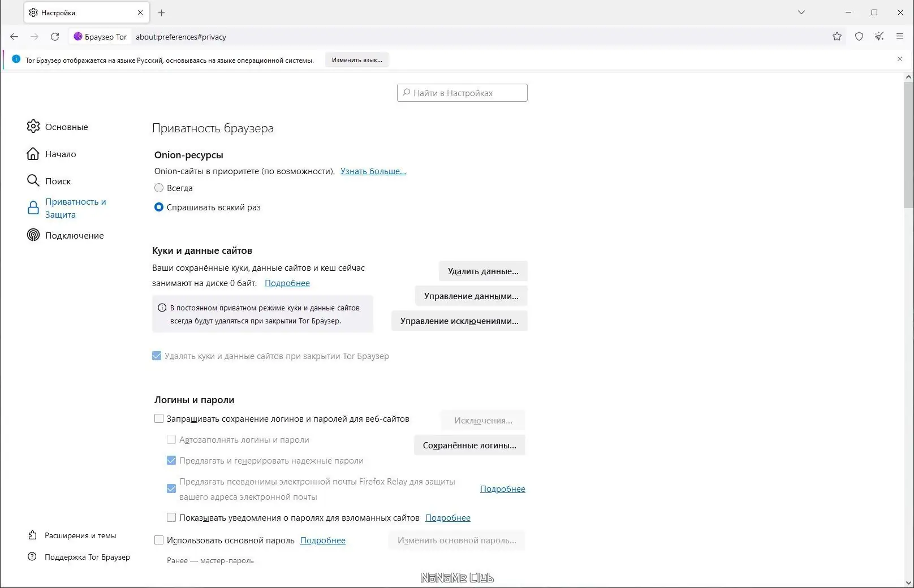This screenshot has height=588, width=914.
Task: Click the Поддержка Tor Браузер help icon
Action: (33, 557)
